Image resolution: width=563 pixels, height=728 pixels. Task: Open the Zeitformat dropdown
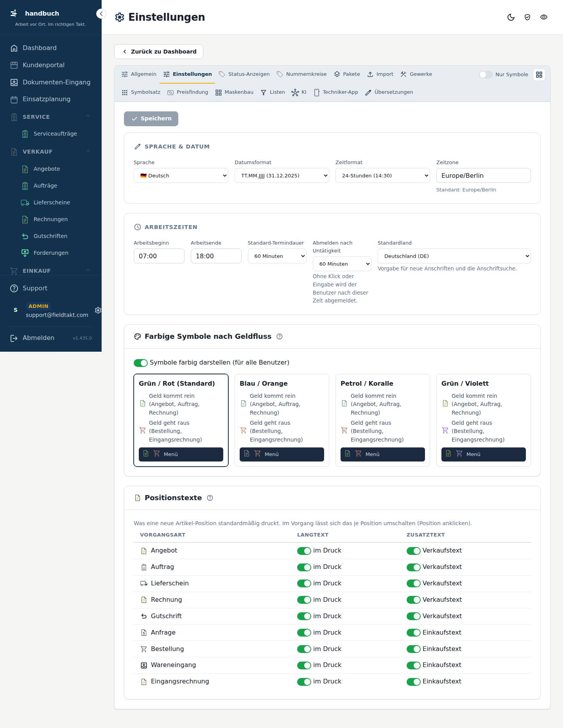click(x=383, y=175)
